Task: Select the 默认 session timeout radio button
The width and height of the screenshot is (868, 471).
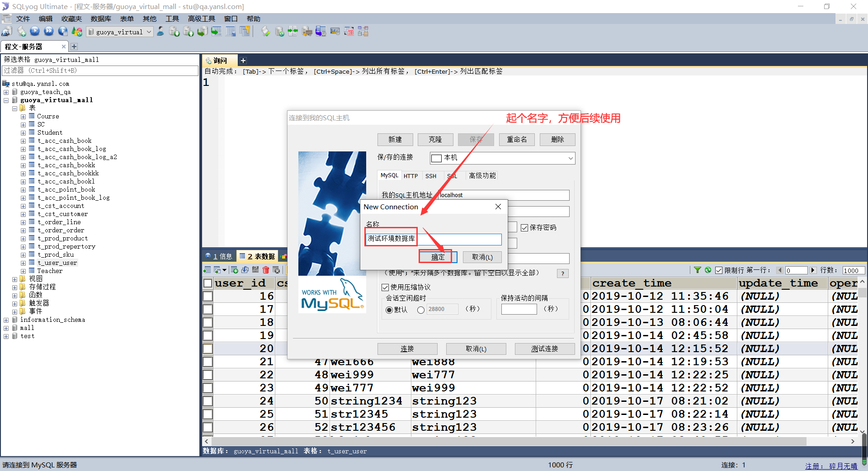Action: [389, 310]
